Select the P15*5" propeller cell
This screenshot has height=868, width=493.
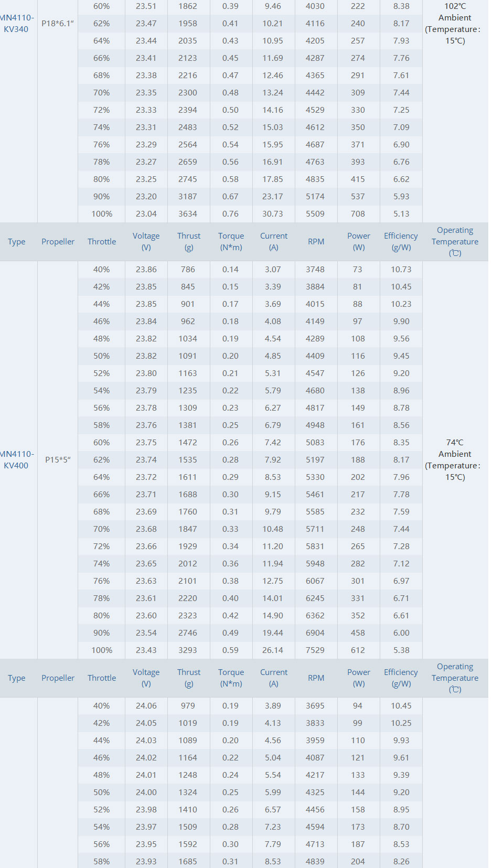click(x=58, y=460)
